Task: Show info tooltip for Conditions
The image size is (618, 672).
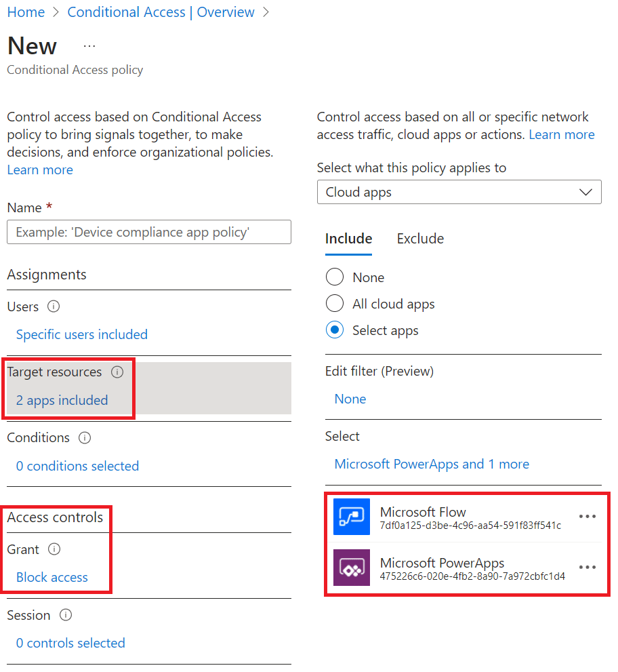Action: tap(85, 437)
